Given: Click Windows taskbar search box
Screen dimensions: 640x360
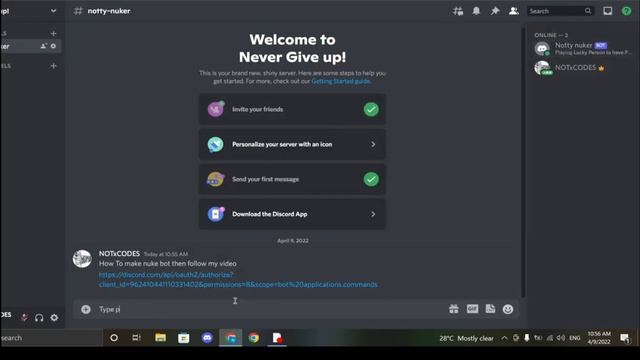Looking at the screenshot, I should (x=51, y=338).
